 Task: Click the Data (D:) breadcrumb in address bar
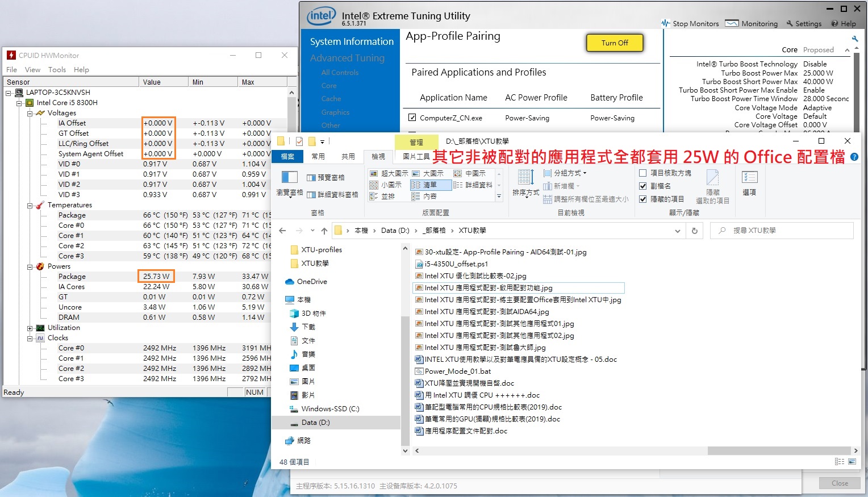(395, 231)
